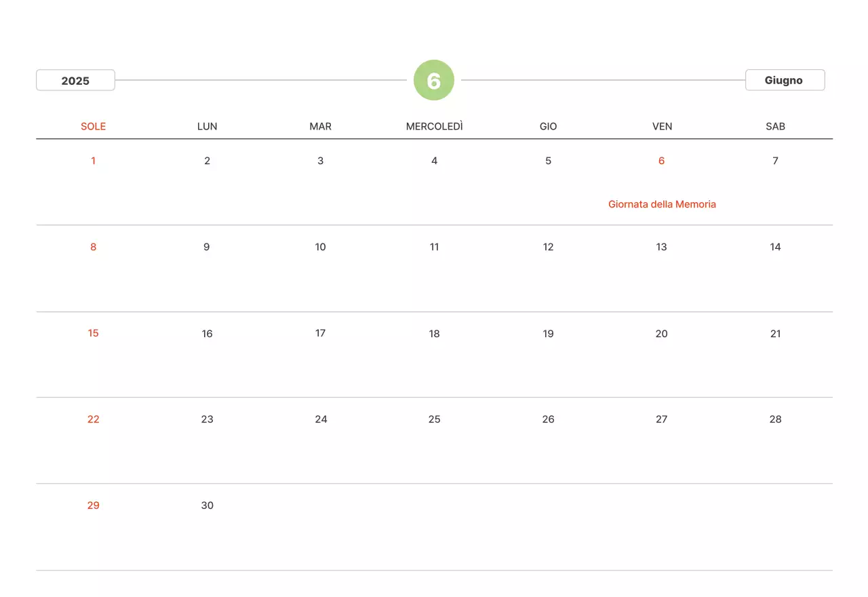Choose the red holiday date 6
Screen dimensions: 868x597
click(662, 161)
